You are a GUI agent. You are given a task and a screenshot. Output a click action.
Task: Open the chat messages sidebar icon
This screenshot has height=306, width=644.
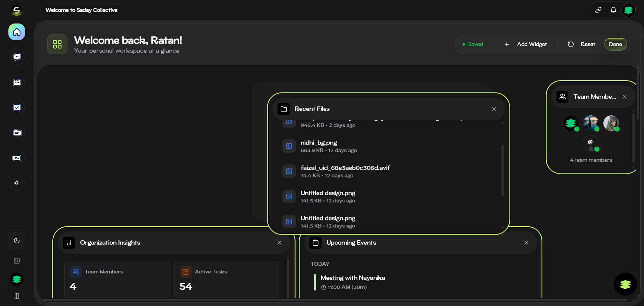pos(17,57)
